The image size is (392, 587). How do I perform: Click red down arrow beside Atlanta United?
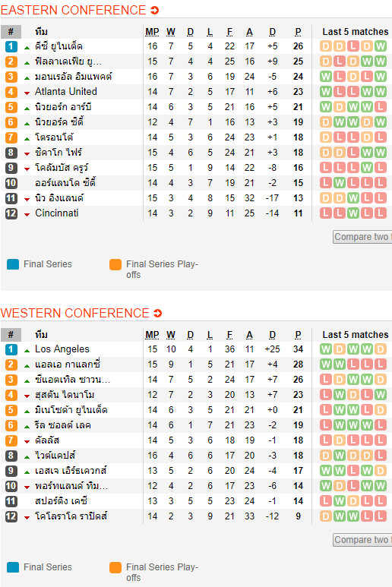point(27,93)
